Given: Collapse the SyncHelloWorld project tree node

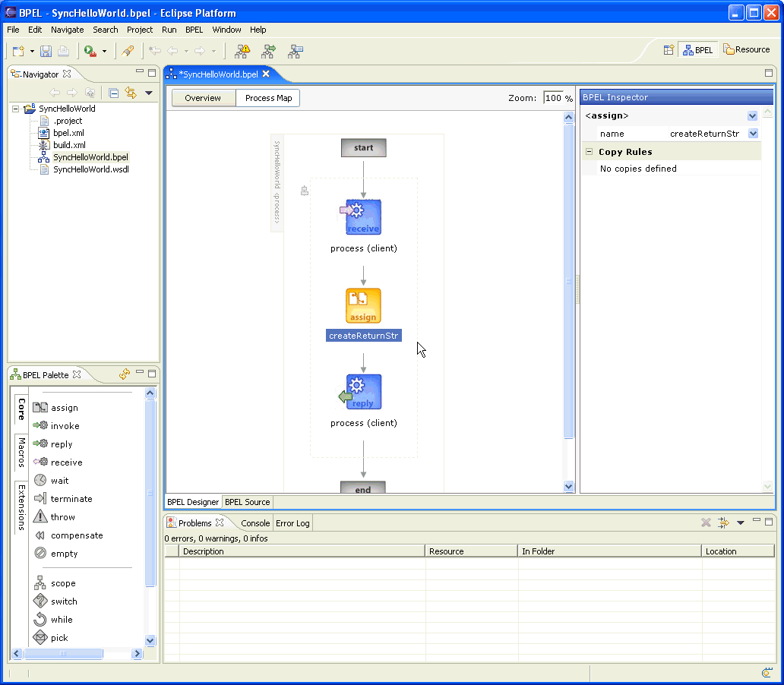Looking at the screenshot, I should click(x=15, y=109).
